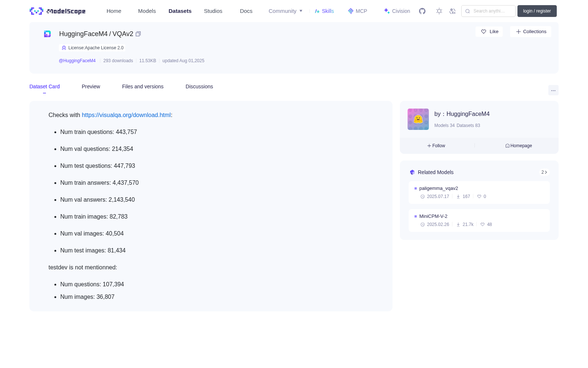The height and width of the screenshot is (368, 588).
Task: Add dataset to Collections
Action: click(531, 32)
